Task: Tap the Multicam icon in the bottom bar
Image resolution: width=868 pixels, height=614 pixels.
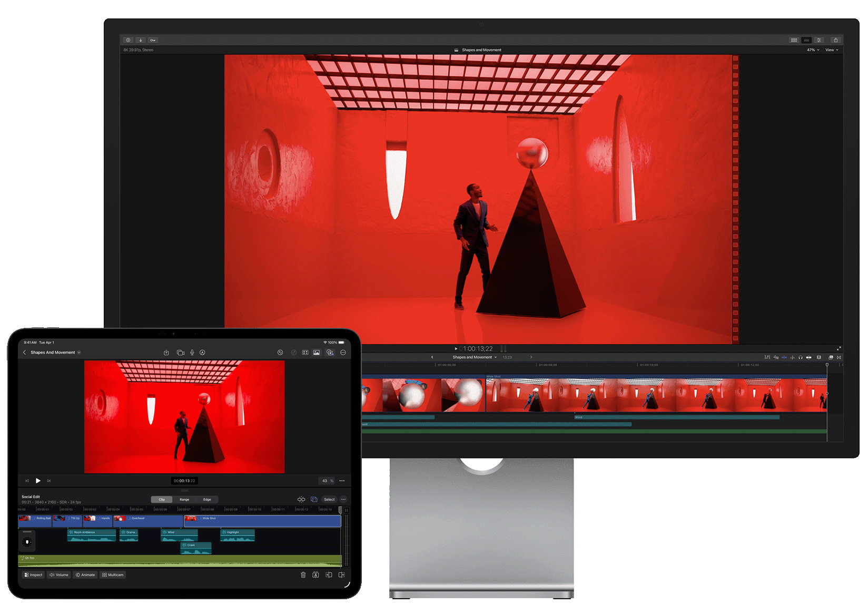Action: click(113, 574)
